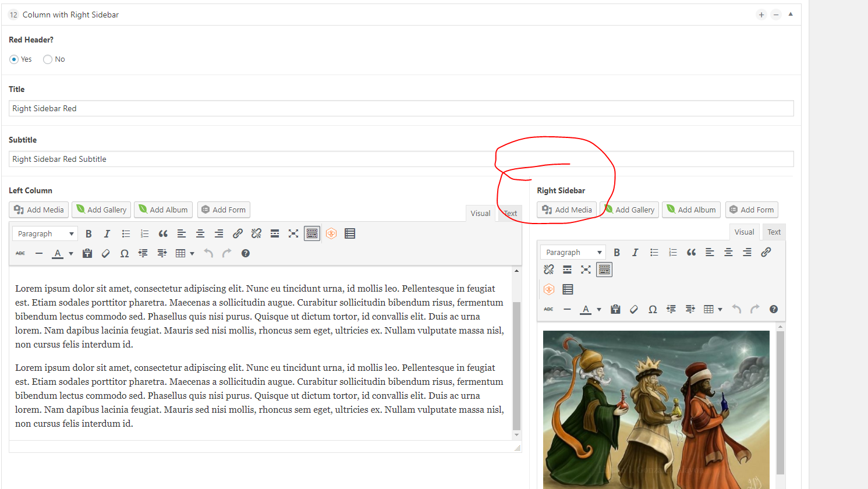Viewport: 868px width, 489px height.
Task: Click the insert link icon in Left Column editor
Action: point(238,234)
